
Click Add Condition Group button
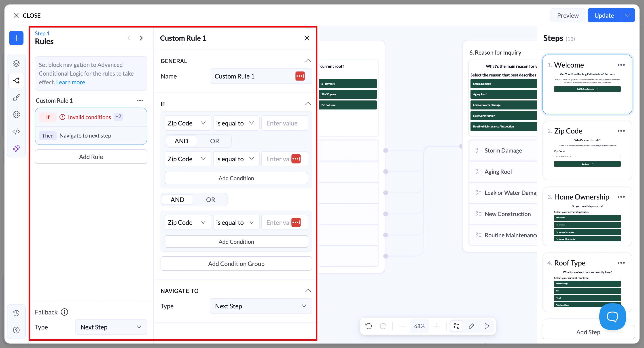(236, 263)
